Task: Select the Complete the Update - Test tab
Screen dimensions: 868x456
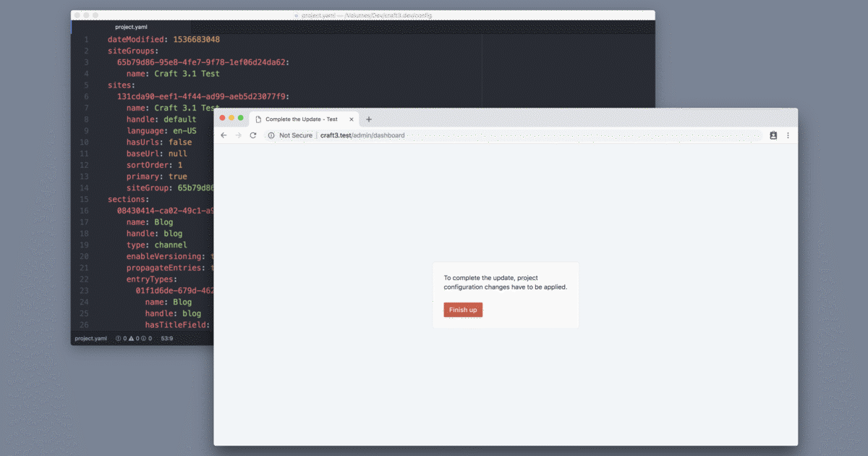Action: [304, 119]
